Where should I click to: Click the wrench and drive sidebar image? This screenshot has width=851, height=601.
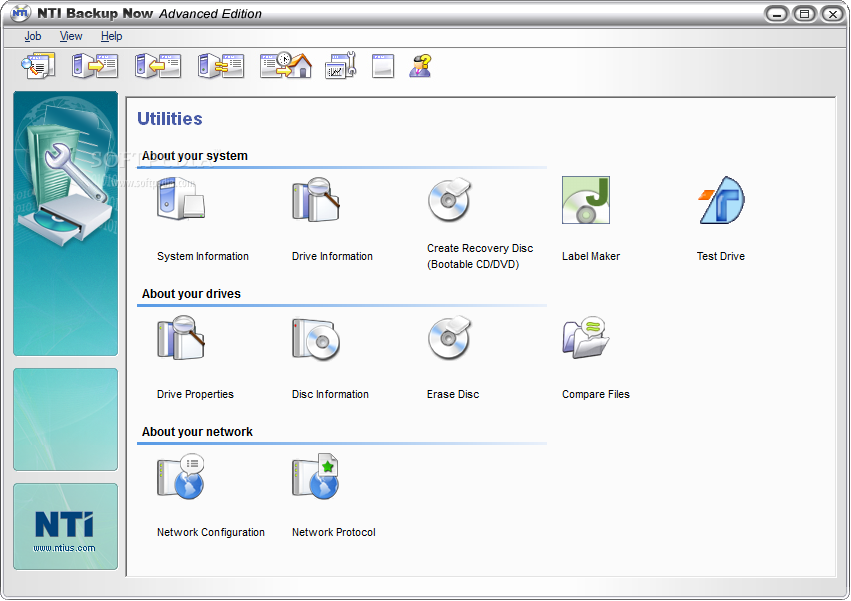click(65, 224)
